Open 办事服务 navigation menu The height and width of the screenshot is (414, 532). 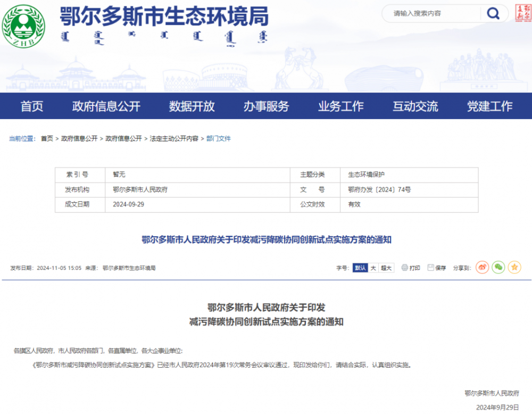point(266,106)
